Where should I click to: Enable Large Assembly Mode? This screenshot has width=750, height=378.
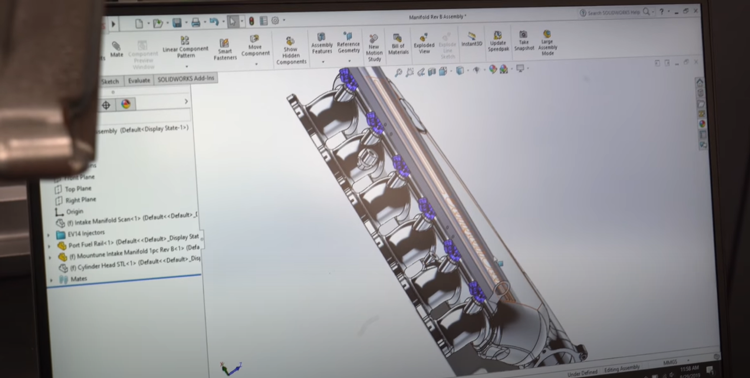(547, 43)
